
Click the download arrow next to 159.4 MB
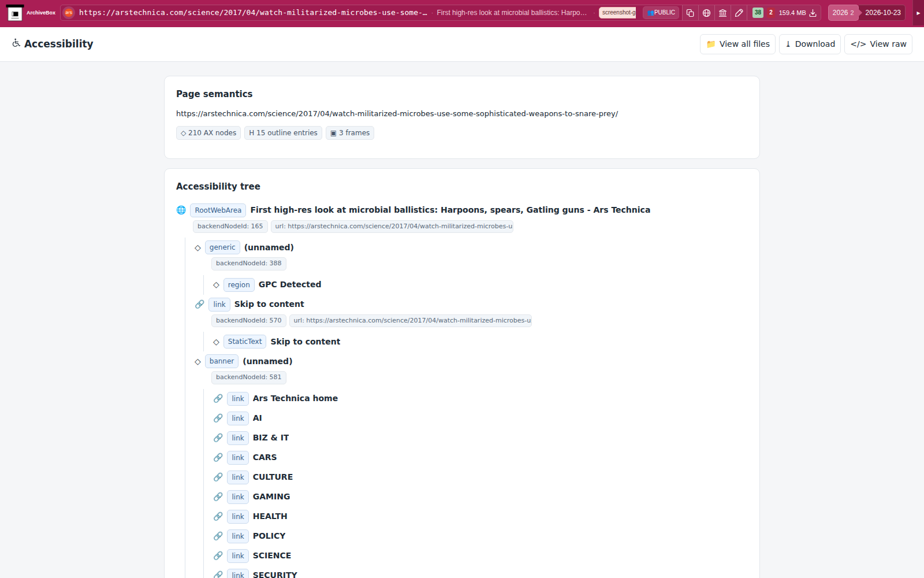click(813, 13)
